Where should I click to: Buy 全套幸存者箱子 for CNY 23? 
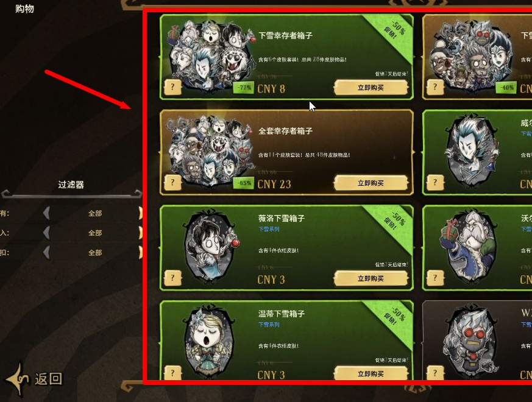(371, 183)
